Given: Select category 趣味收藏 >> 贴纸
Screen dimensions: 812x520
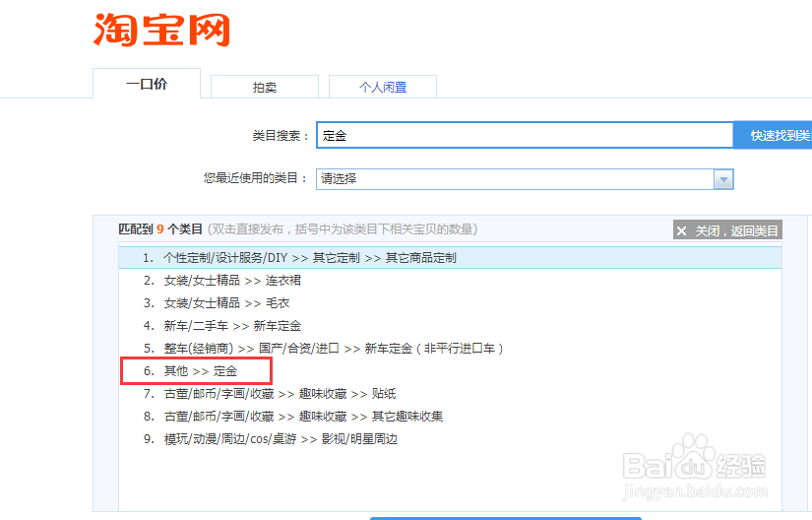Looking at the screenshot, I should coord(450,394).
